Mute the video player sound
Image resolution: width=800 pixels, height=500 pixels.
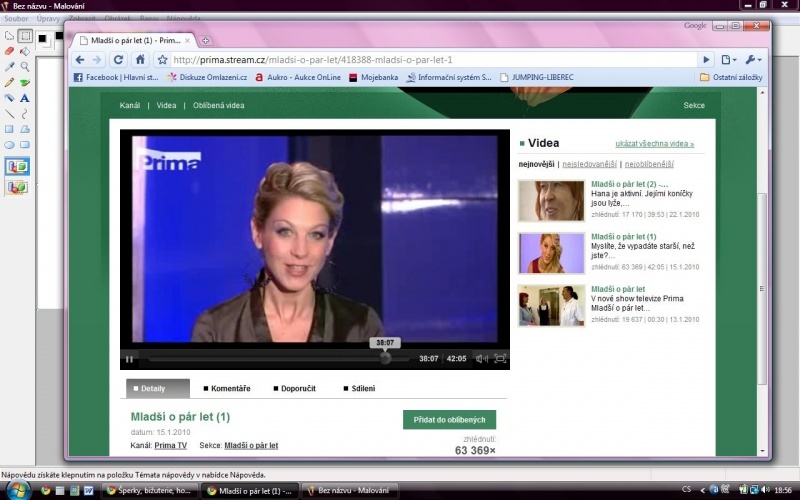(481, 359)
